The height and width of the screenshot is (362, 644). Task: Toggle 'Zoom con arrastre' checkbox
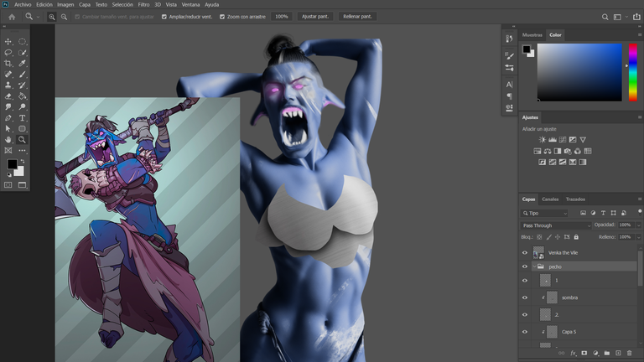[222, 17]
